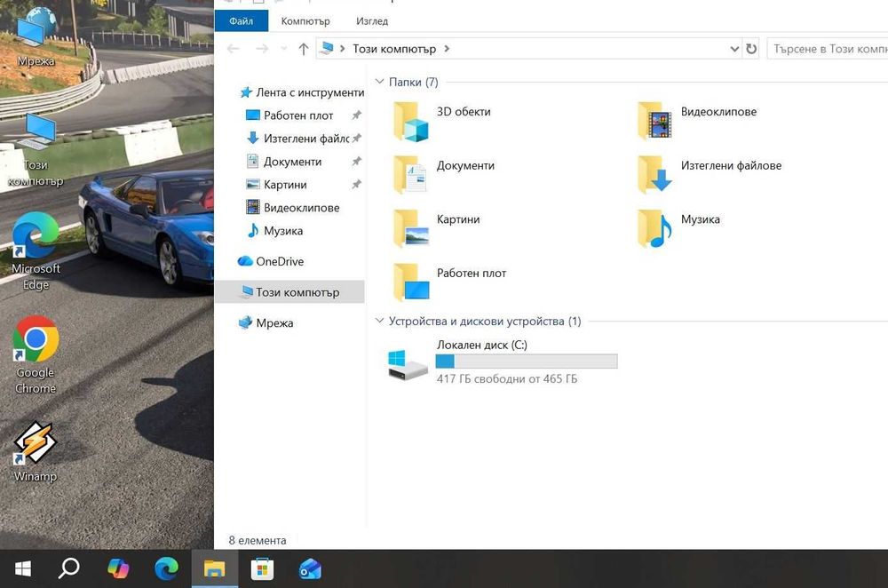
Task: Select Този компютър in navigation pane
Action: coord(289,291)
